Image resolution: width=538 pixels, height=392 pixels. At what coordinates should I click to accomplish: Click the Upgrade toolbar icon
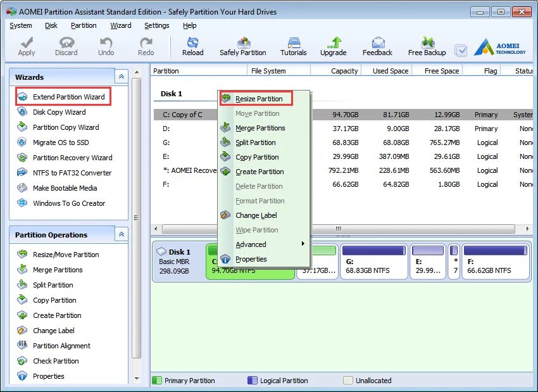334,42
